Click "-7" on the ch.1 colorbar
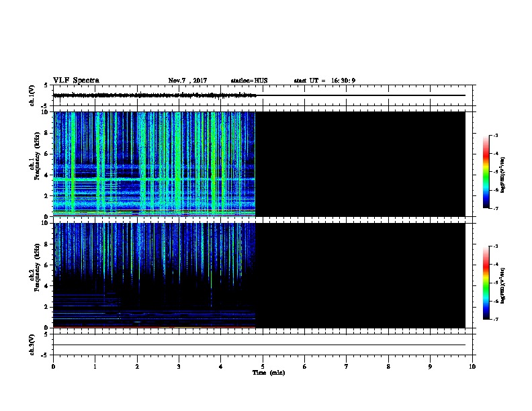The height and width of the screenshot is (411, 532). click(496, 208)
